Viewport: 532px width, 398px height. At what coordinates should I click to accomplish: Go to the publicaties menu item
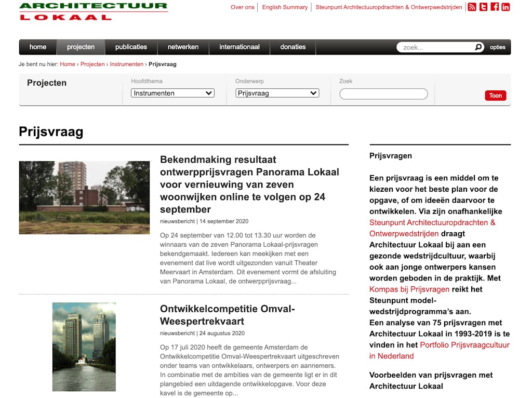131,47
